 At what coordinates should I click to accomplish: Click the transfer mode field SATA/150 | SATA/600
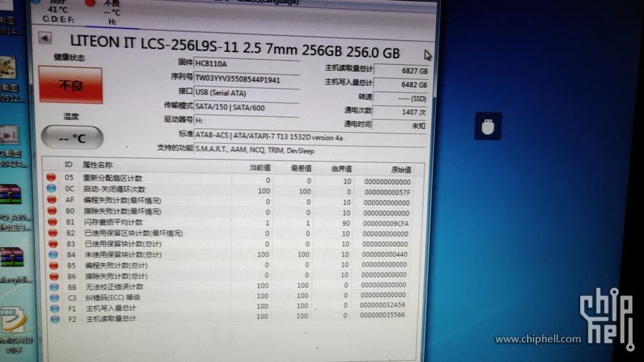point(246,107)
